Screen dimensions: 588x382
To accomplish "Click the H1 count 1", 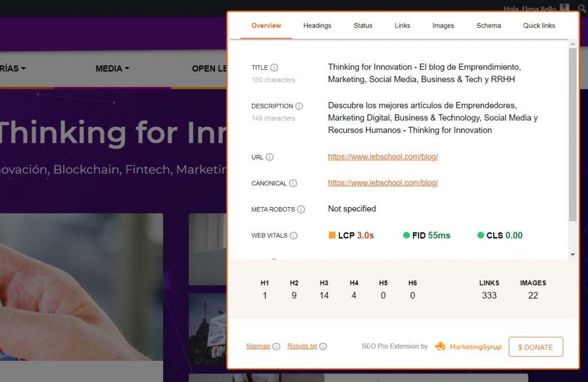I will [265, 295].
